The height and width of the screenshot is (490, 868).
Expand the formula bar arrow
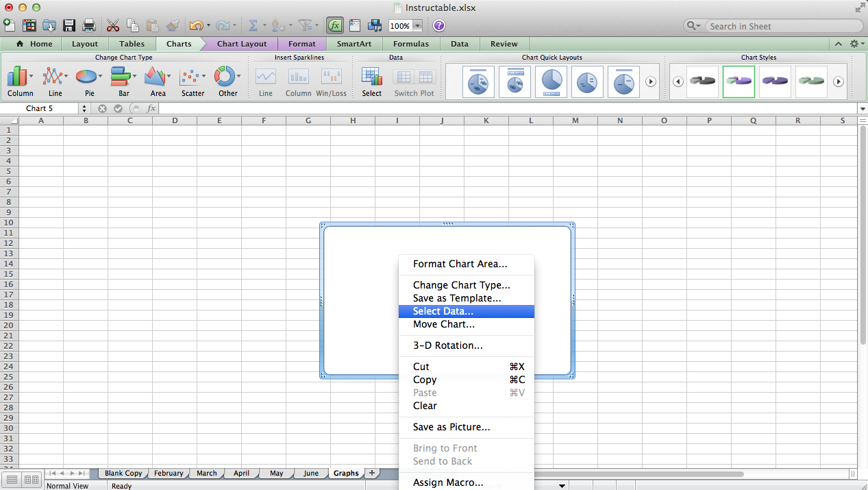coord(862,109)
